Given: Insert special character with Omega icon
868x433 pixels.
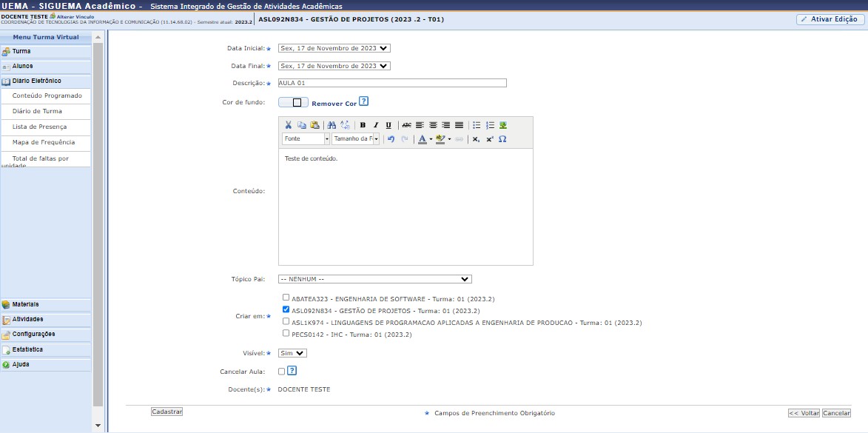Looking at the screenshot, I should 502,139.
